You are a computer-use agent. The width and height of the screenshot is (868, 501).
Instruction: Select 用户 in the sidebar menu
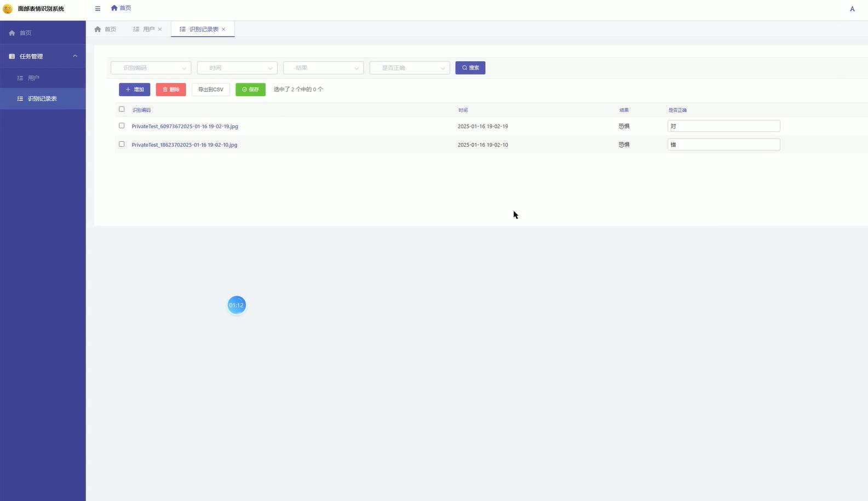tap(33, 78)
